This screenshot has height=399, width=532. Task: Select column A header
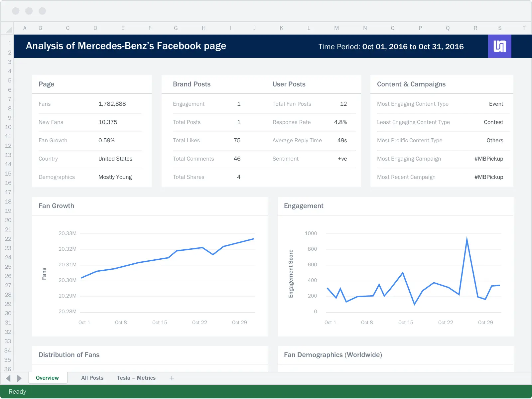tap(25, 28)
